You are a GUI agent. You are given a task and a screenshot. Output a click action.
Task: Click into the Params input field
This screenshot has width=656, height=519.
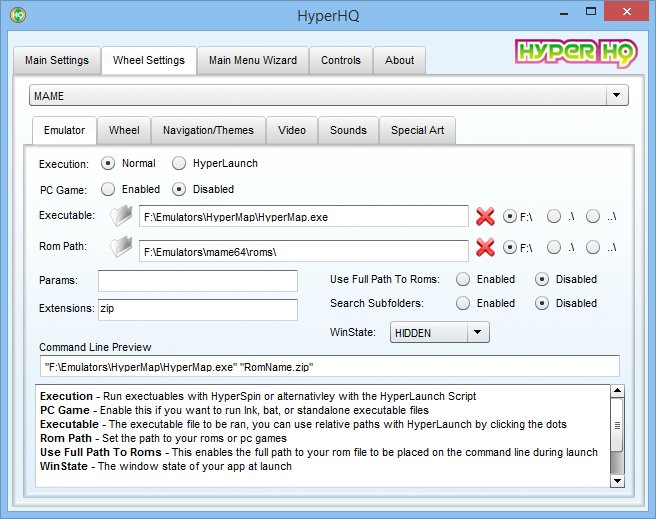pyautogui.click(x=198, y=281)
